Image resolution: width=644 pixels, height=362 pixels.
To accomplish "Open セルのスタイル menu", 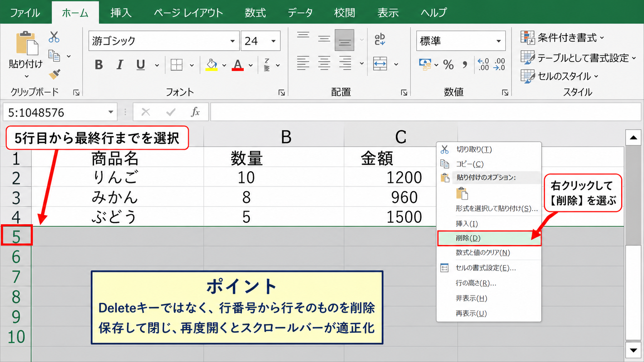I will click(x=560, y=76).
